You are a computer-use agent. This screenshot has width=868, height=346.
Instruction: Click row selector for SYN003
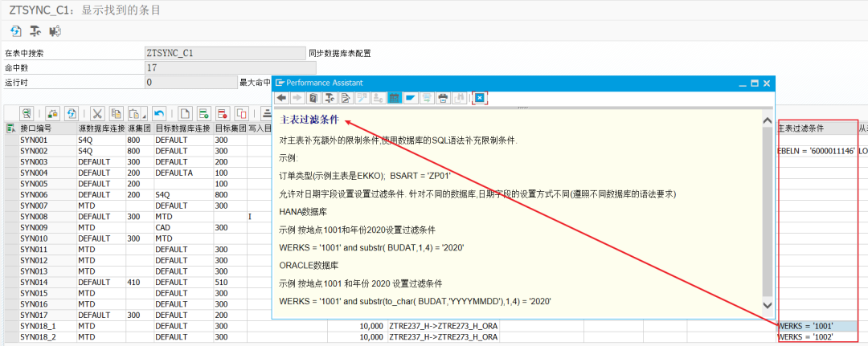pyautogui.click(x=10, y=162)
